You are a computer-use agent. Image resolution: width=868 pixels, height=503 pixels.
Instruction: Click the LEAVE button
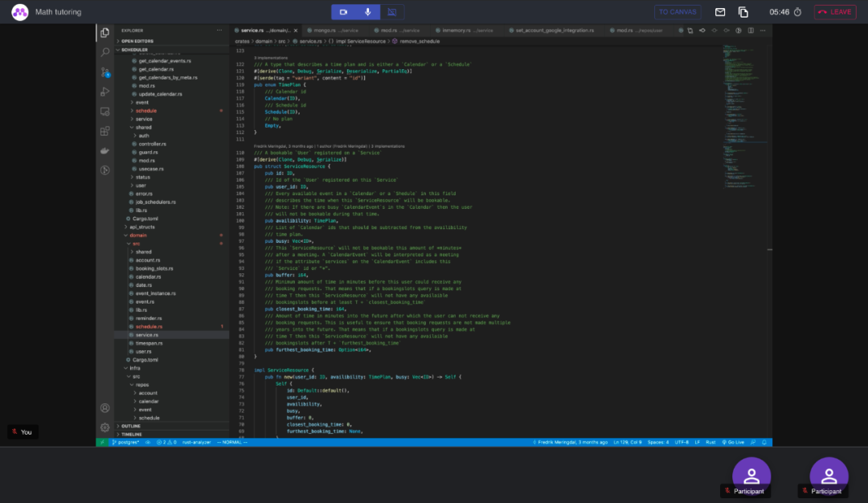[835, 12]
